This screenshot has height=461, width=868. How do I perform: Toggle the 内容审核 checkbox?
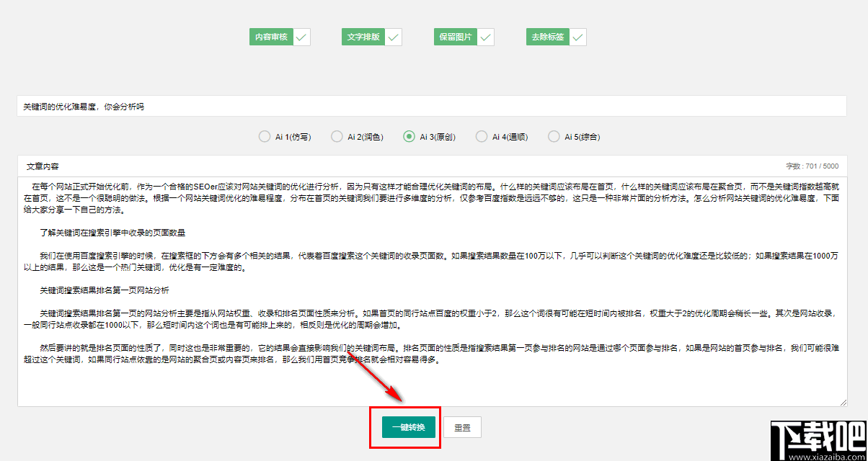(x=279, y=37)
